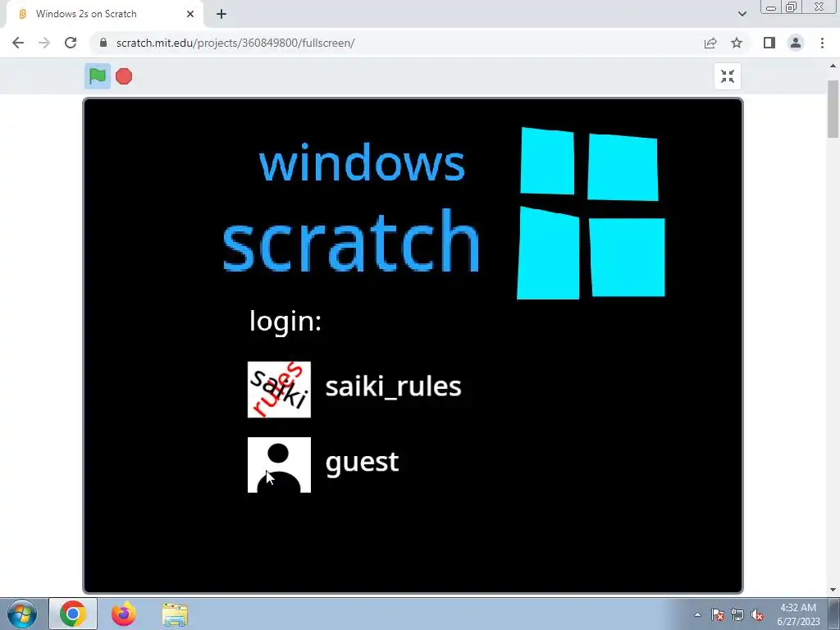Click the green flag to start project
Image resolution: width=840 pixels, height=630 pixels.
click(x=98, y=76)
